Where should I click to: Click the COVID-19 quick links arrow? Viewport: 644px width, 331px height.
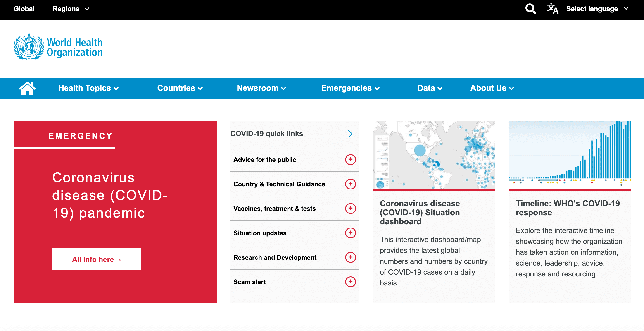click(350, 134)
